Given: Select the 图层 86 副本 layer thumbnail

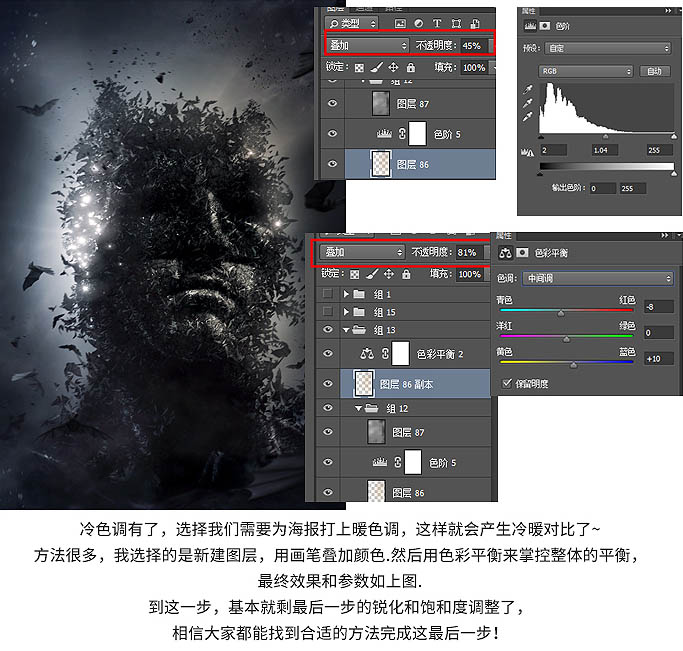Looking at the screenshot, I should (364, 384).
